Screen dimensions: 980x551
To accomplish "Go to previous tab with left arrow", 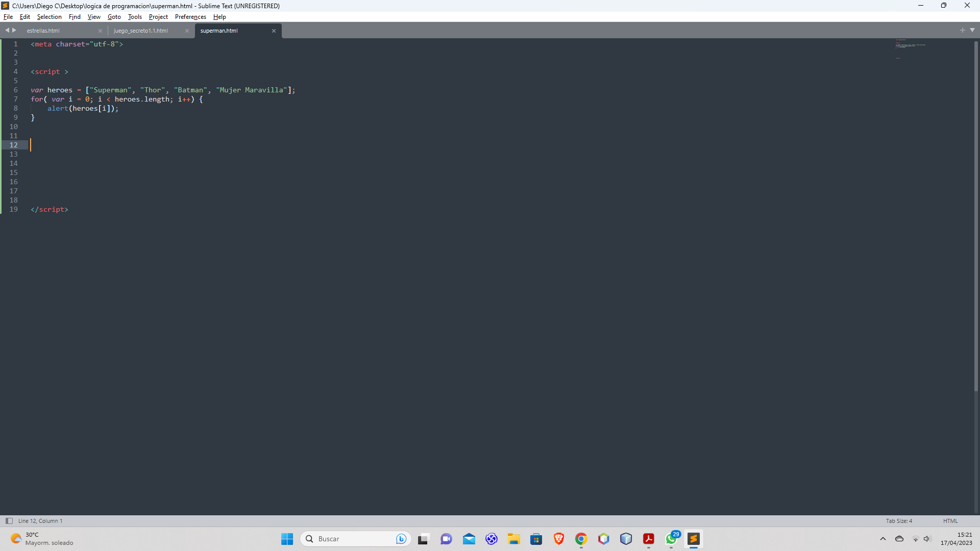I will (x=7, y=30).
